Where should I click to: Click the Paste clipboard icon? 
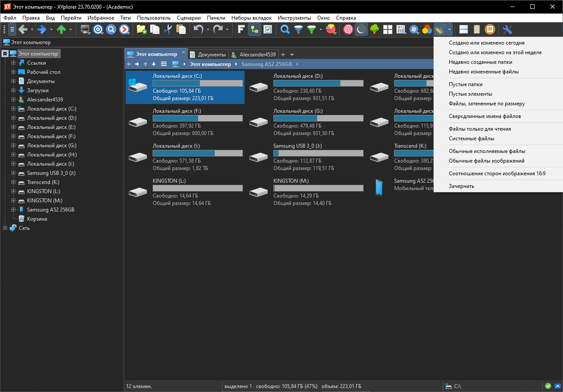point(181,30)
